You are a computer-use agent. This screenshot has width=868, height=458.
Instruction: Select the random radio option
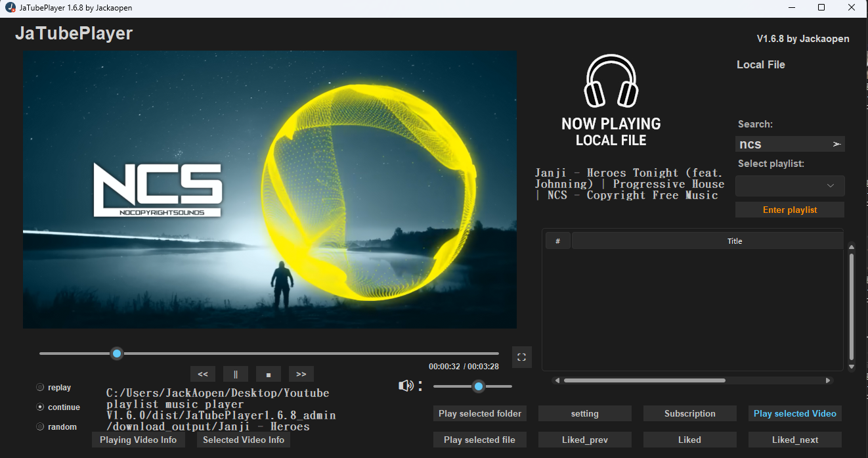click(41, 426)
